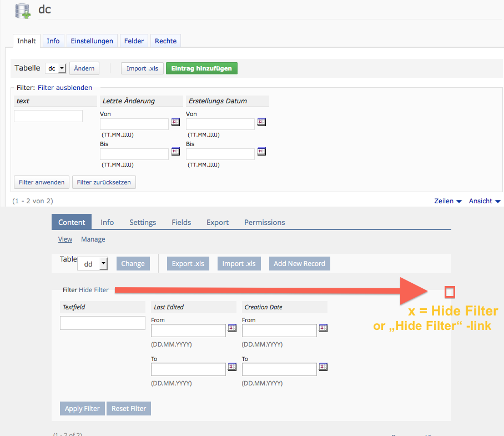Open calendar picker for Erstellungs Datum Bis
This screenshot has height=436, width=504.
tap(261, 151)
